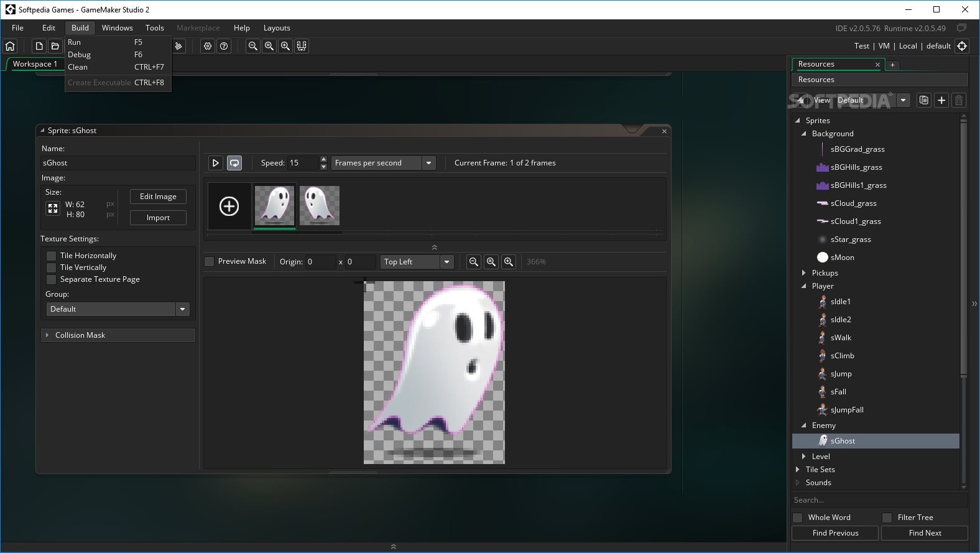Add a resource with the plus icon

[941, 100]
